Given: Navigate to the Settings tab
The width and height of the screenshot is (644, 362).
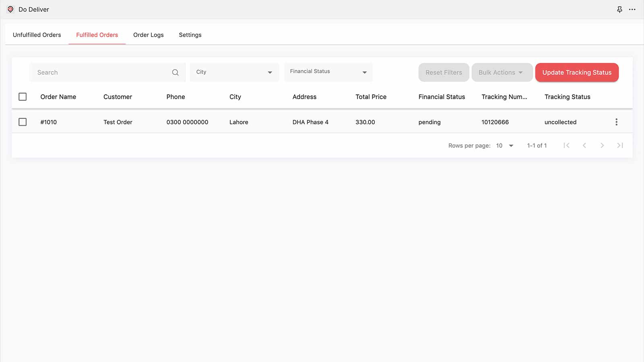Looking at the screenshot, I should pos(190,35).
